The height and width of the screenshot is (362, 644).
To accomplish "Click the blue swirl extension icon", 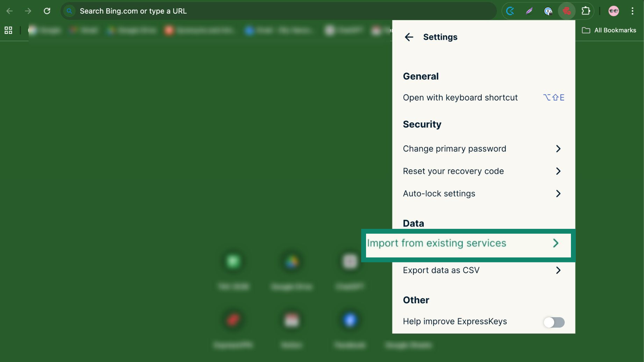I will (510, 11).
